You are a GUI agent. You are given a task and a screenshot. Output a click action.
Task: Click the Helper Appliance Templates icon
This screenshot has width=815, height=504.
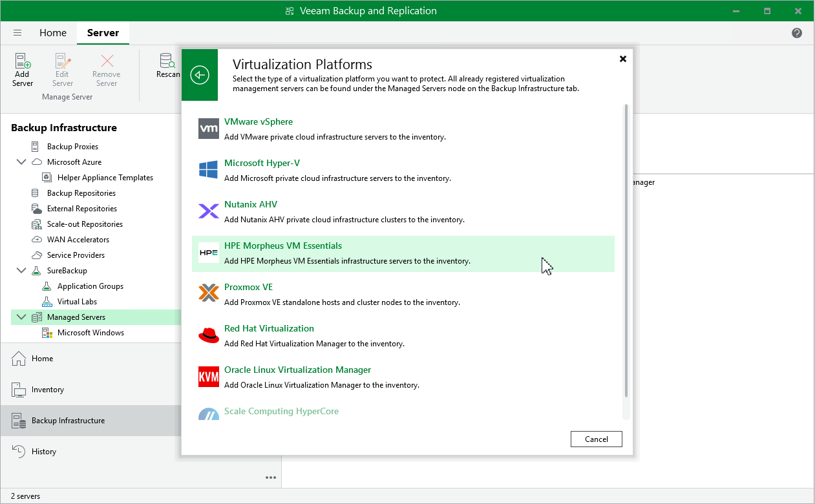(x=47, y=178)
